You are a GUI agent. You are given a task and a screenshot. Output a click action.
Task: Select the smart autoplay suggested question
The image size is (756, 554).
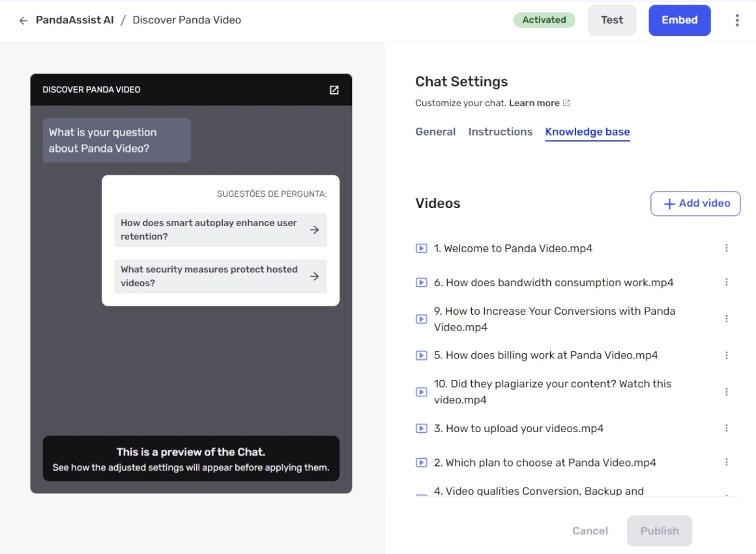coord(220,230)
